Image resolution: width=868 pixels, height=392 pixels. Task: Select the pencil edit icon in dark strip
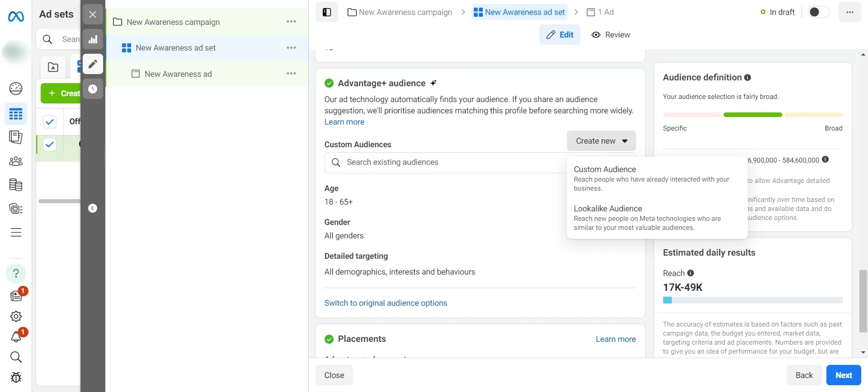point(93,64)
